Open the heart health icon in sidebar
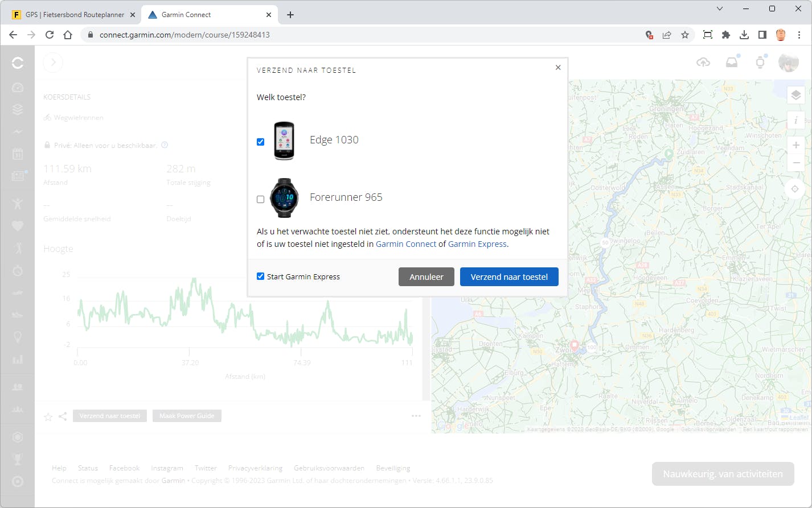 coord(18,225)
